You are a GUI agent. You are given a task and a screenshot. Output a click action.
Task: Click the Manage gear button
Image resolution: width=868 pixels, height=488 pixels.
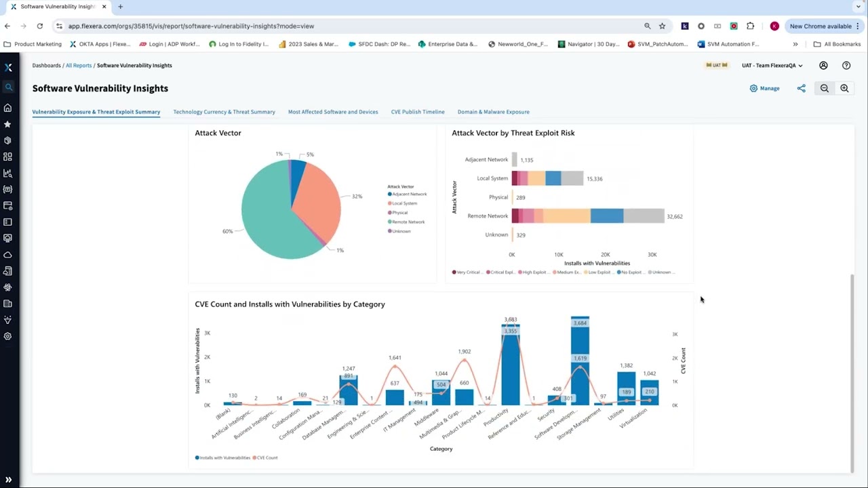click(765, 88)
